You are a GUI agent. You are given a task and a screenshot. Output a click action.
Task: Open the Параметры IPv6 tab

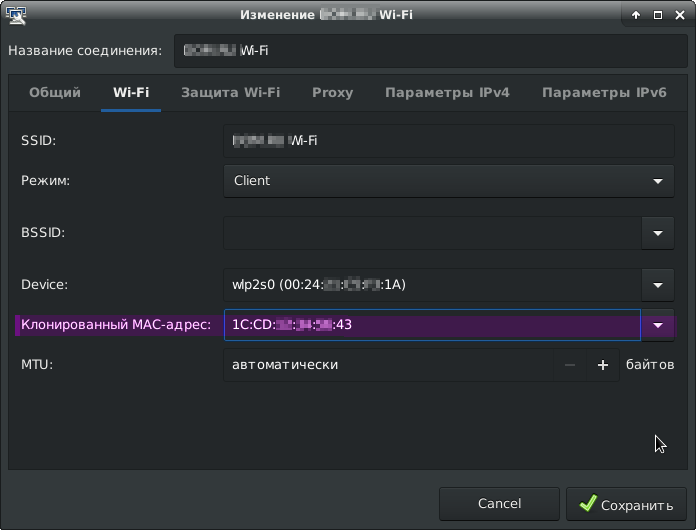[x=604, y=93]
